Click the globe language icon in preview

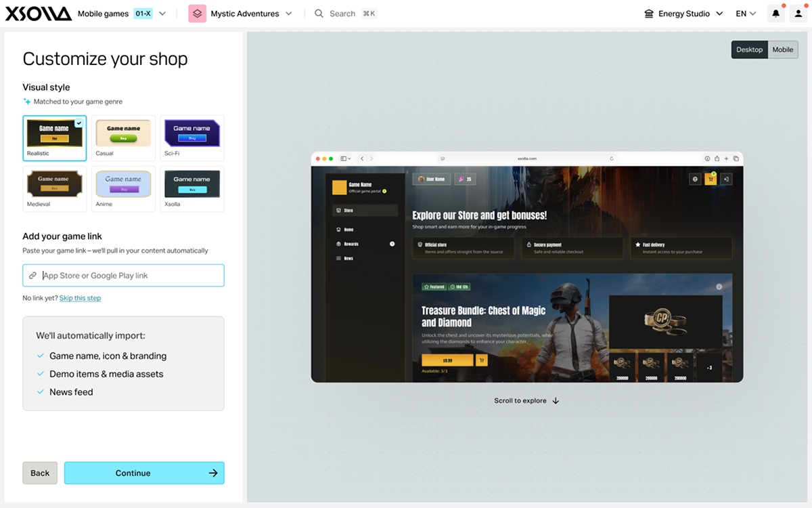[695, 179]
